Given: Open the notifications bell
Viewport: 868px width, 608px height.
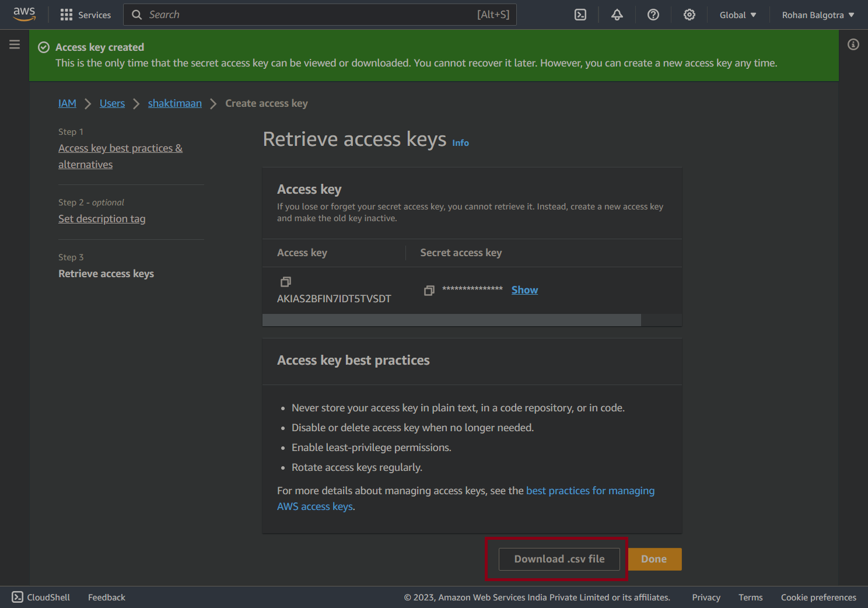Looking at the screenshot, I should tap(617, 15).
